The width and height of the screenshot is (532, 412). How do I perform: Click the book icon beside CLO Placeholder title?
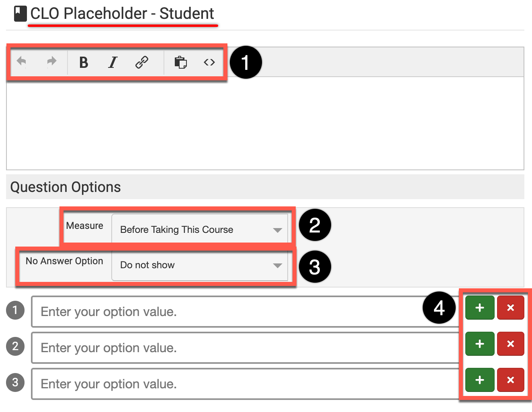coord(20,14)
